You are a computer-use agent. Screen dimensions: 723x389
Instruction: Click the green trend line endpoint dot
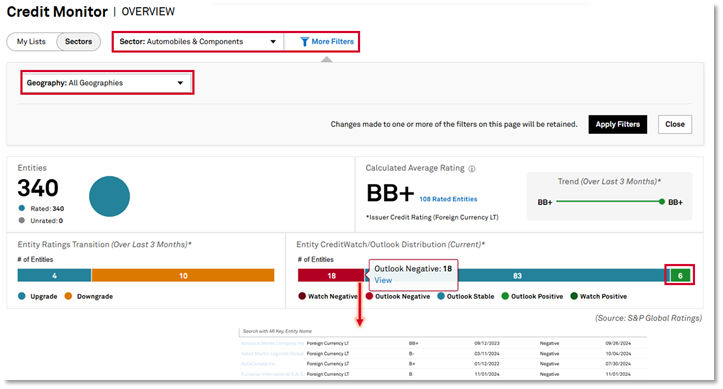click(x=662, y=201)
